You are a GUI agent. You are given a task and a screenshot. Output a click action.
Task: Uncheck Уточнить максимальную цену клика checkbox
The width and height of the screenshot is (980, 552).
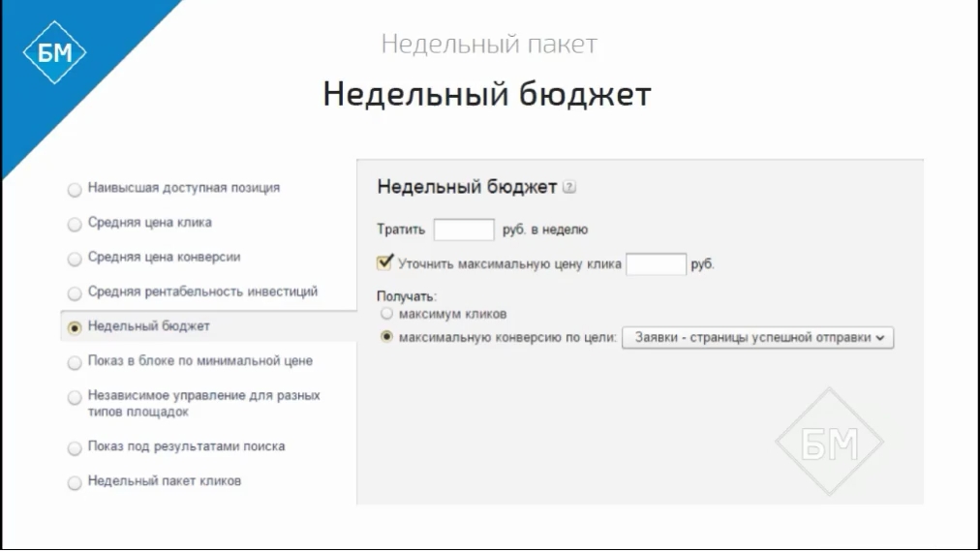coord(384,261)
